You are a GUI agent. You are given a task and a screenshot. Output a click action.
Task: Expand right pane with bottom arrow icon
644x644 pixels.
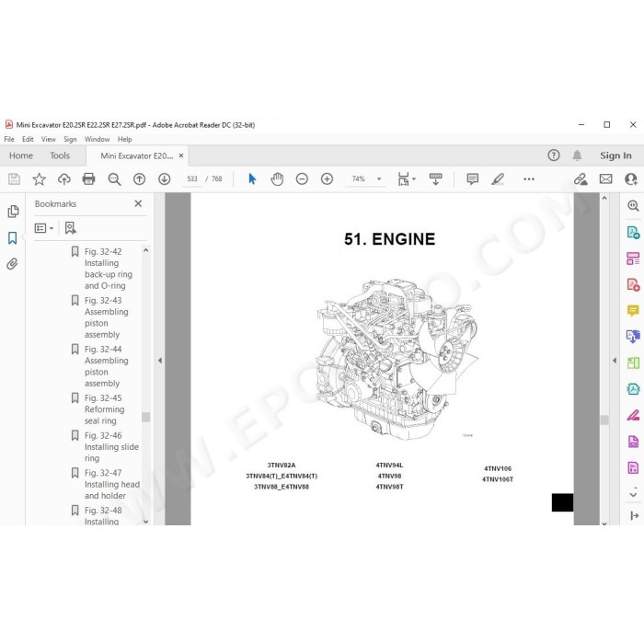634,515
